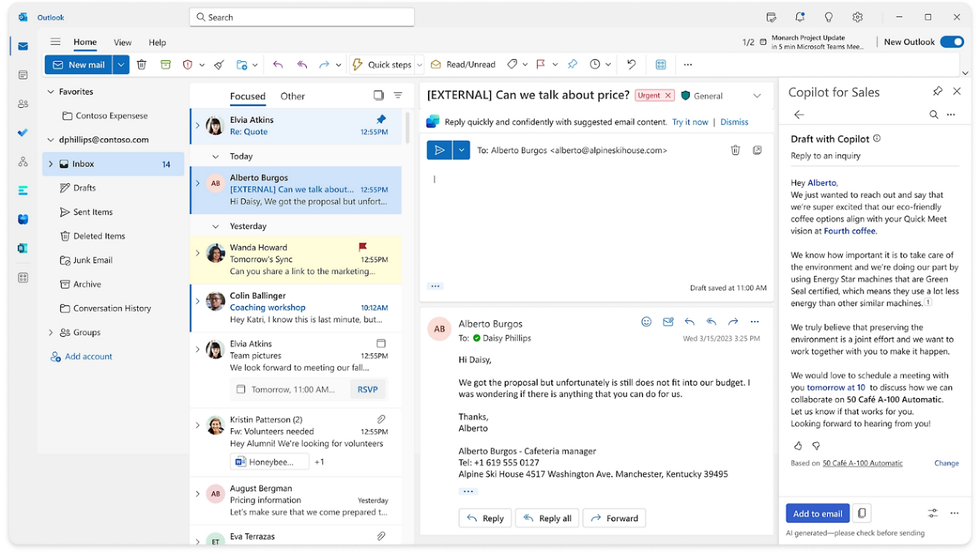This screenshot has height=552, width=980.
Task: Expand the Favorites section in the folder pane
Action: (x=50, y=91)
